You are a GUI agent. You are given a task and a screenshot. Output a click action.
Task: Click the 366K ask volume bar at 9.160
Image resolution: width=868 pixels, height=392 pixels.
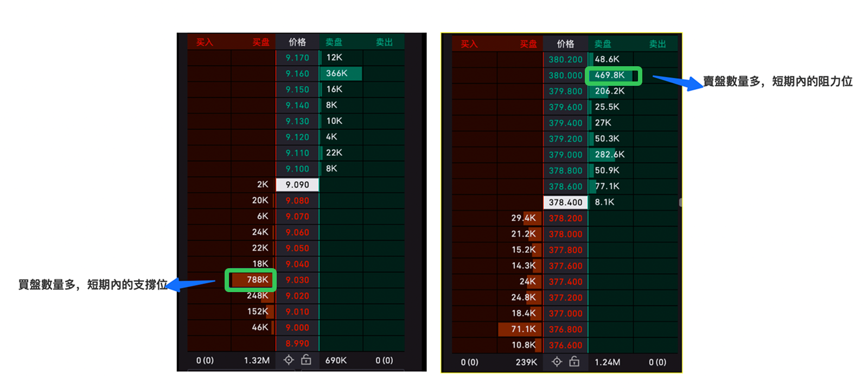pos(341,73)
